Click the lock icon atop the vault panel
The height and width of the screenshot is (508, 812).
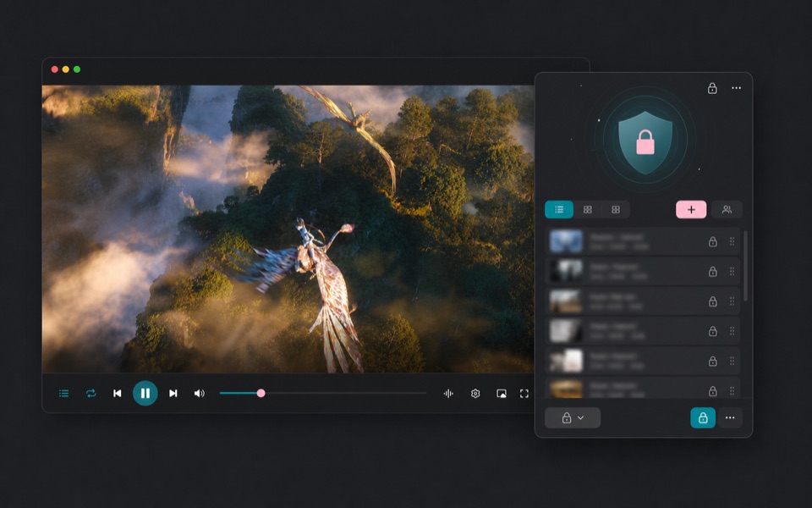coord(712,88)
